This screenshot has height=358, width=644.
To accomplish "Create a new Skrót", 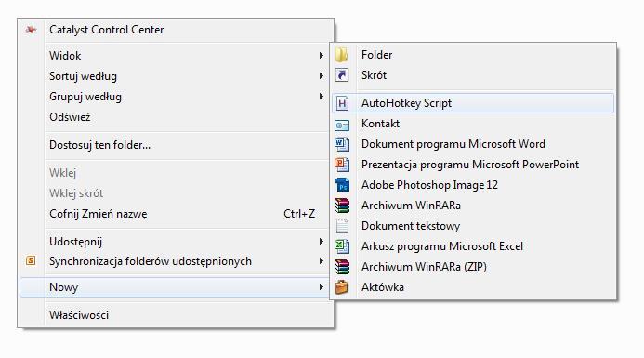I will 473,75.
